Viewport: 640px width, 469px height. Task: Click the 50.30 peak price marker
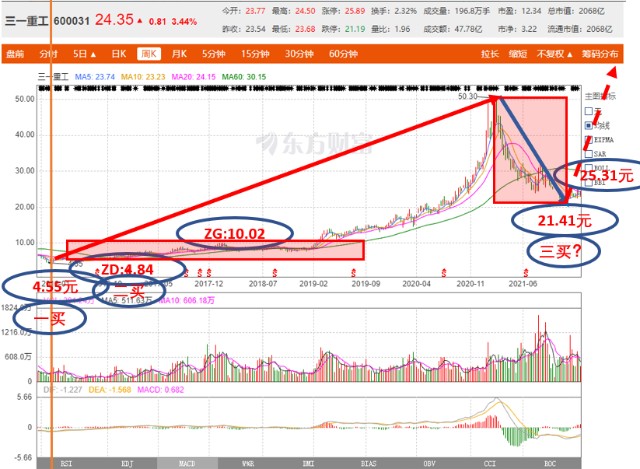469,97
